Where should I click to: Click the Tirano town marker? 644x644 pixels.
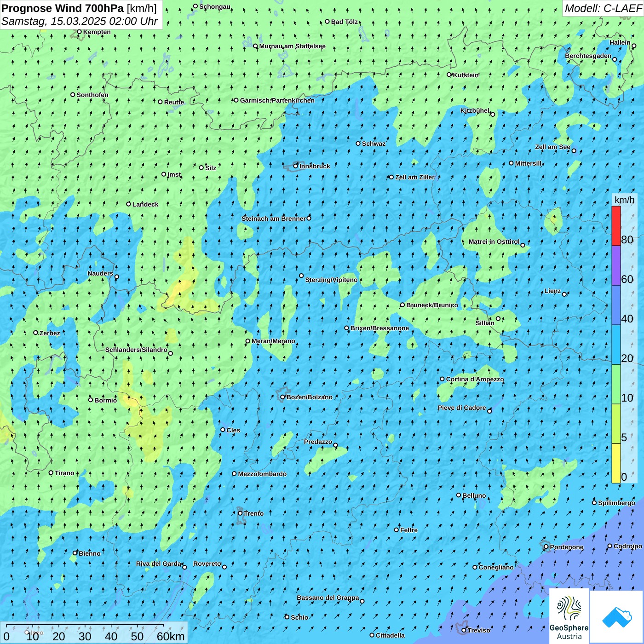51,472
